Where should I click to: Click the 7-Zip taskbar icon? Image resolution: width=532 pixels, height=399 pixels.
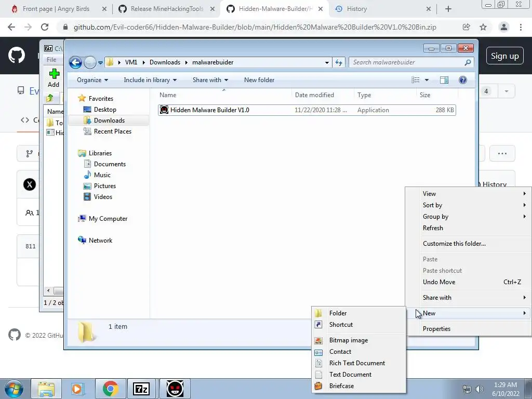pos(141,389)
